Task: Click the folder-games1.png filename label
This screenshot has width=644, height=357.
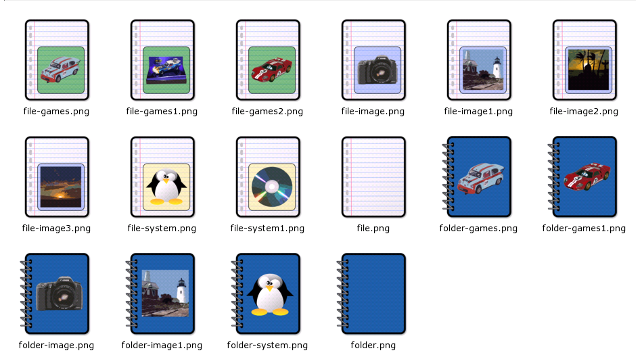Action: click(584, 229)
